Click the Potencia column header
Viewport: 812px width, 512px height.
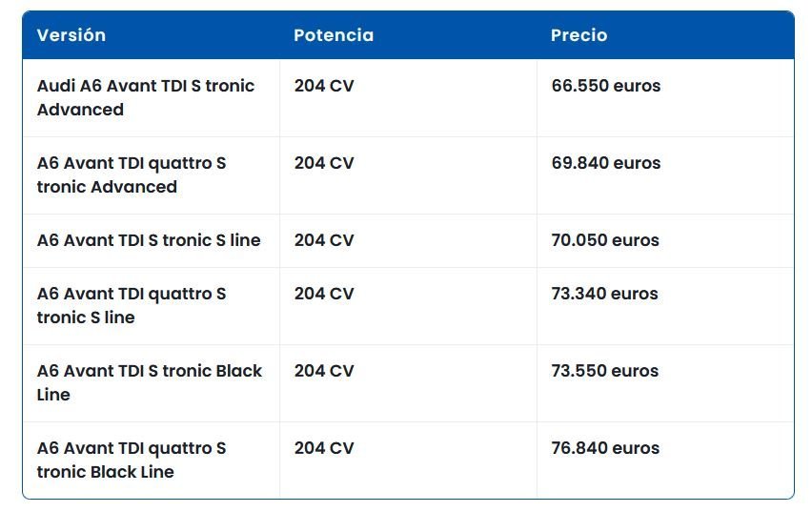point(334,35)
